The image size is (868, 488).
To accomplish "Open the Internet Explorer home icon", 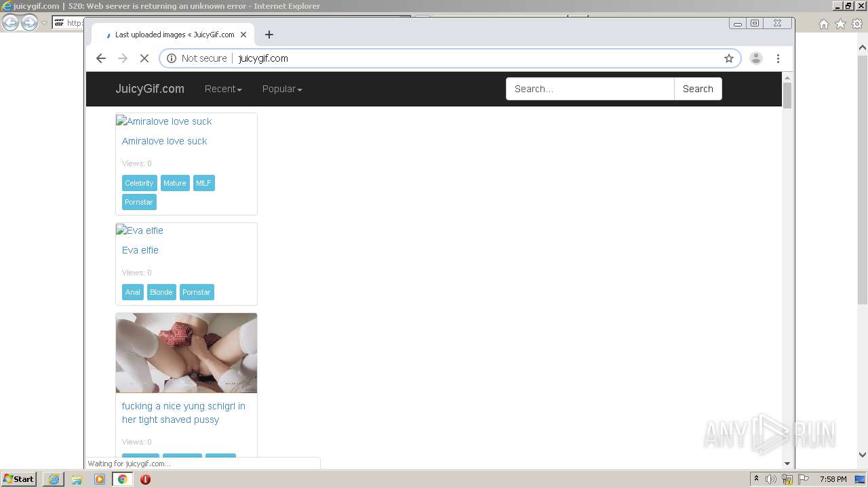I will pos(823,24).
